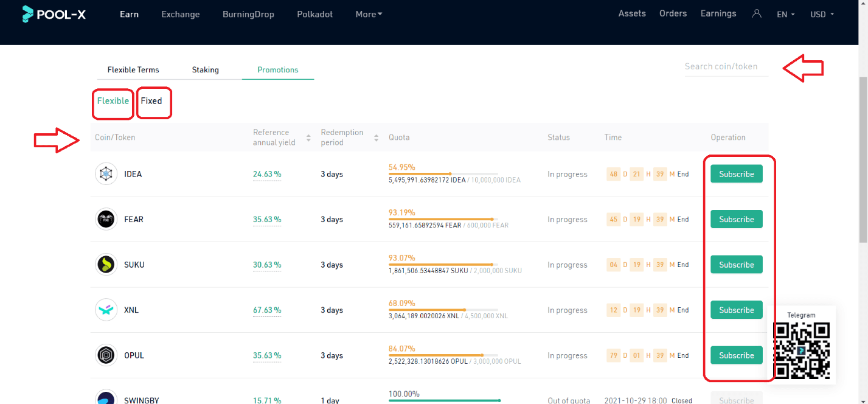
Task: Click the 93.19% quota percentage
Action: [x=401, y=212]
